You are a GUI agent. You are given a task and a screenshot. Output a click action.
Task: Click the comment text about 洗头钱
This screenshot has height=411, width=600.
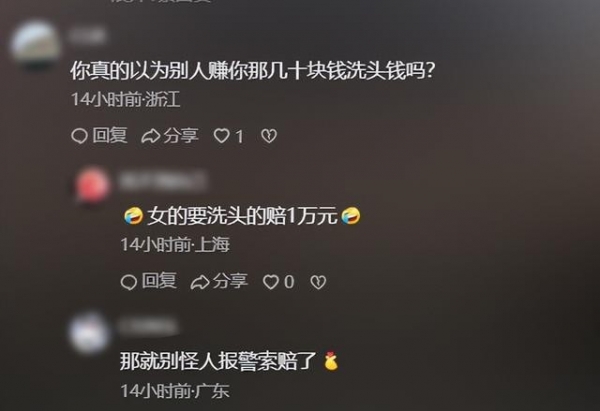253,71
